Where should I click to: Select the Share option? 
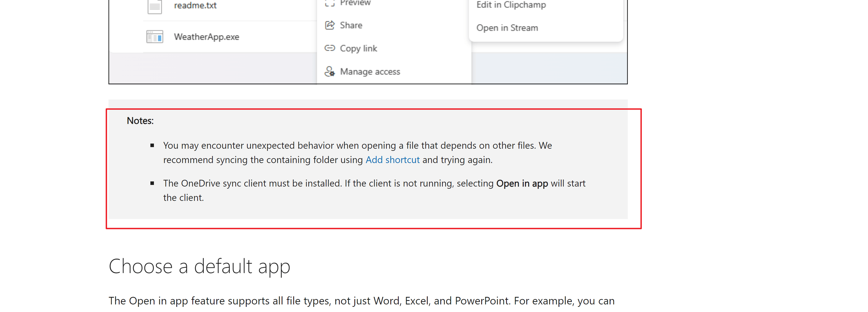(351, 25)
